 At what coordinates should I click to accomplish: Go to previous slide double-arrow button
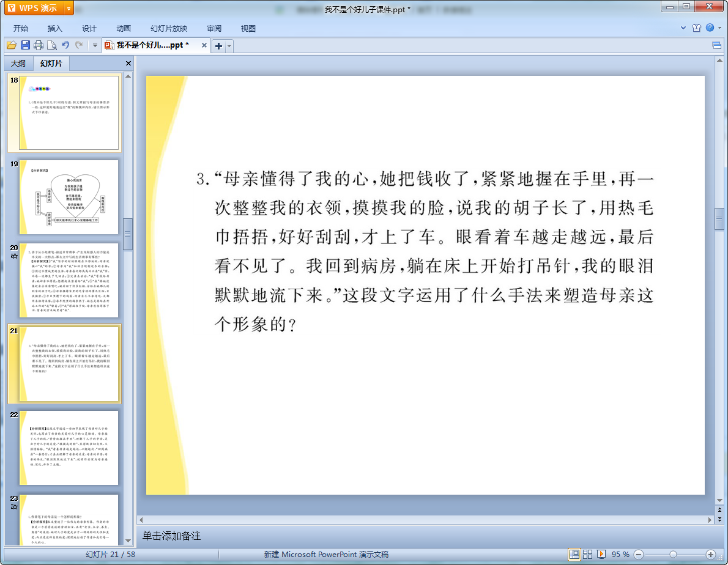point(719,510)
